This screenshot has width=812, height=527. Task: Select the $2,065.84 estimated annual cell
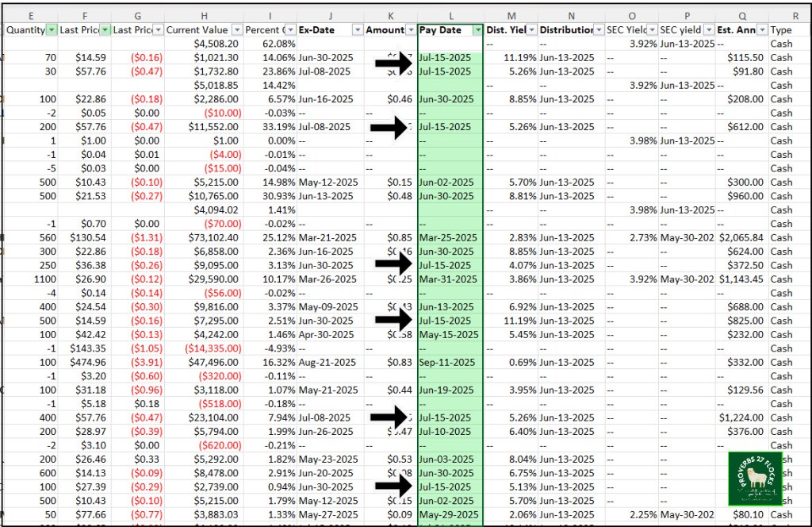tap(740, 237)
